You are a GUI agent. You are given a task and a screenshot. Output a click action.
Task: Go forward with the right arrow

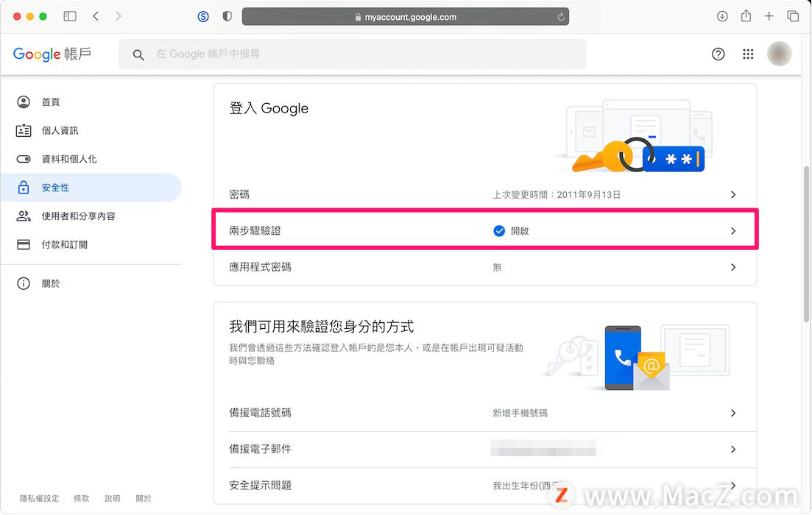pyautogui.click(x=118, y=16)
